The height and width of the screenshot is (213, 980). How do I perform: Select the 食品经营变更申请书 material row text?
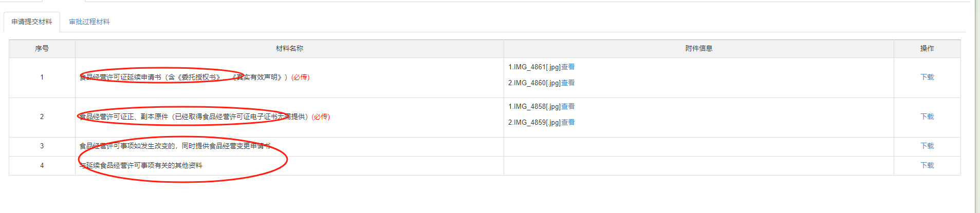coord(175,146)
